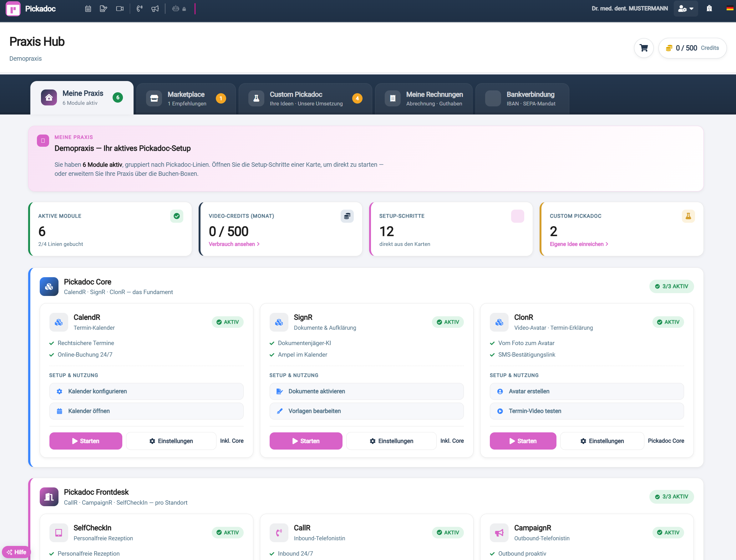Open Kalender konfigurieren setup step
736x560 pixels.
146,391
